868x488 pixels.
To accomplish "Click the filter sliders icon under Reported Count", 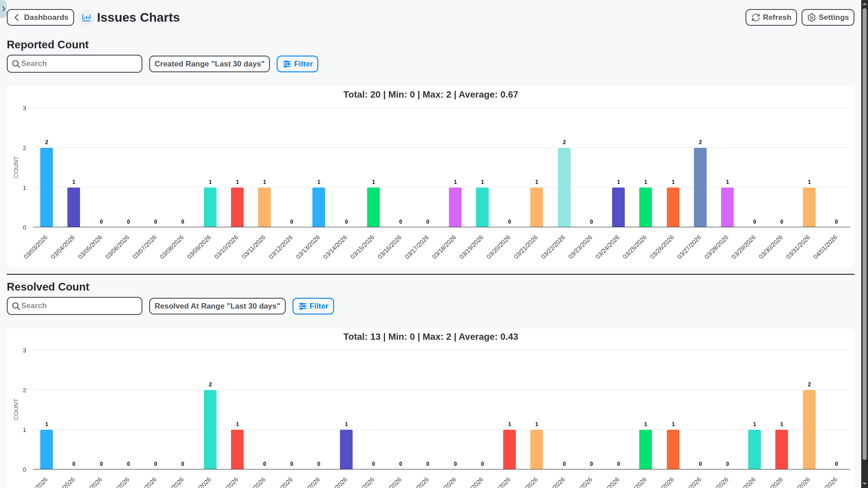I will (x=287, y=64).
